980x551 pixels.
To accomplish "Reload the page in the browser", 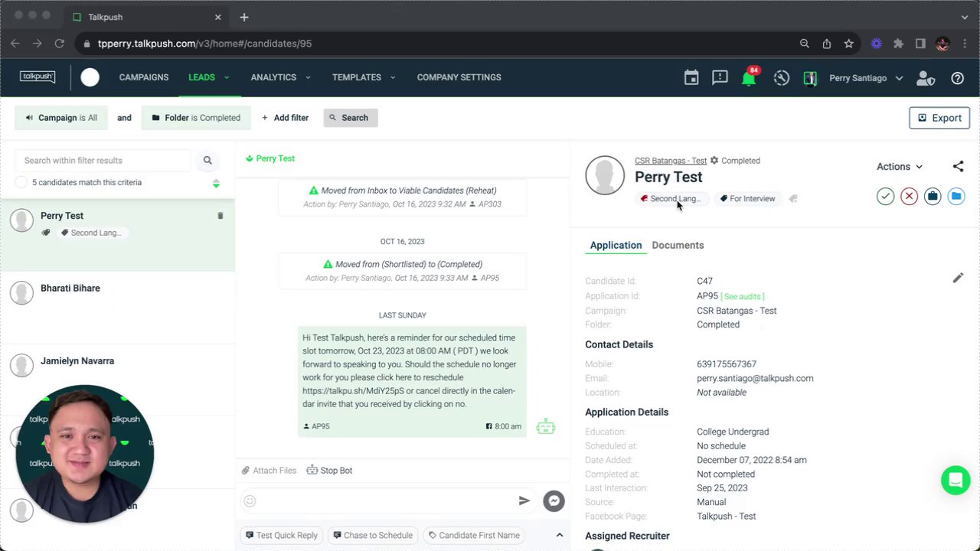I will 59,44.
